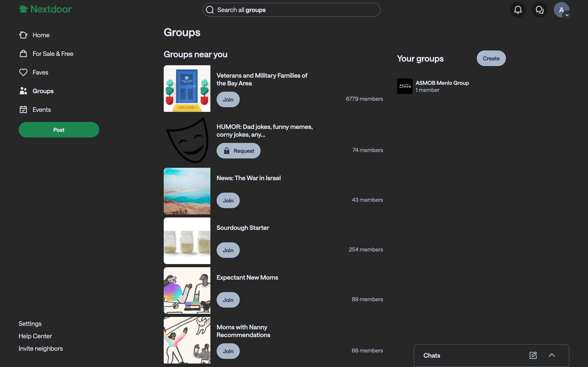588x367 pixels.
Task: Click the Nextdoor logo
Action: (x=45, y=9)
